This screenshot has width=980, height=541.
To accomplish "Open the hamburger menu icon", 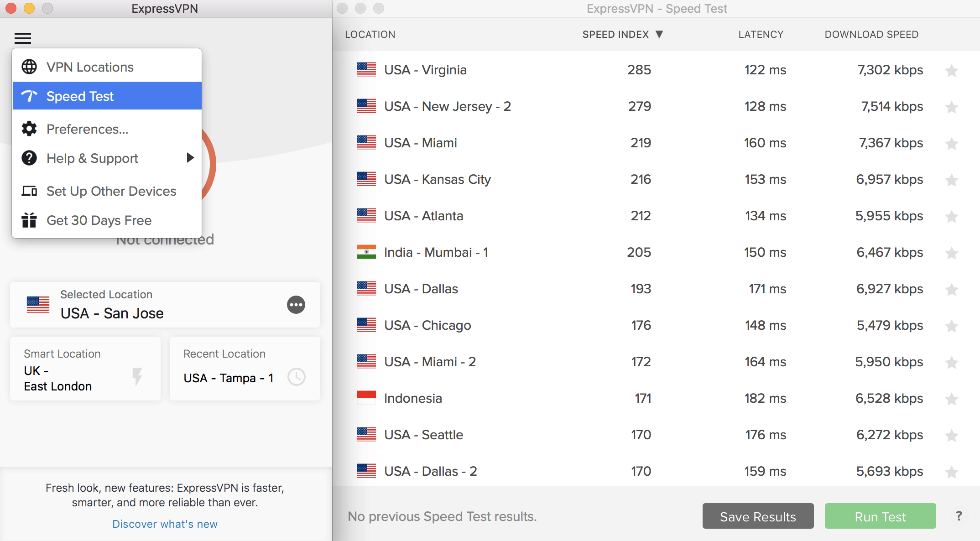I will [23, 38].
